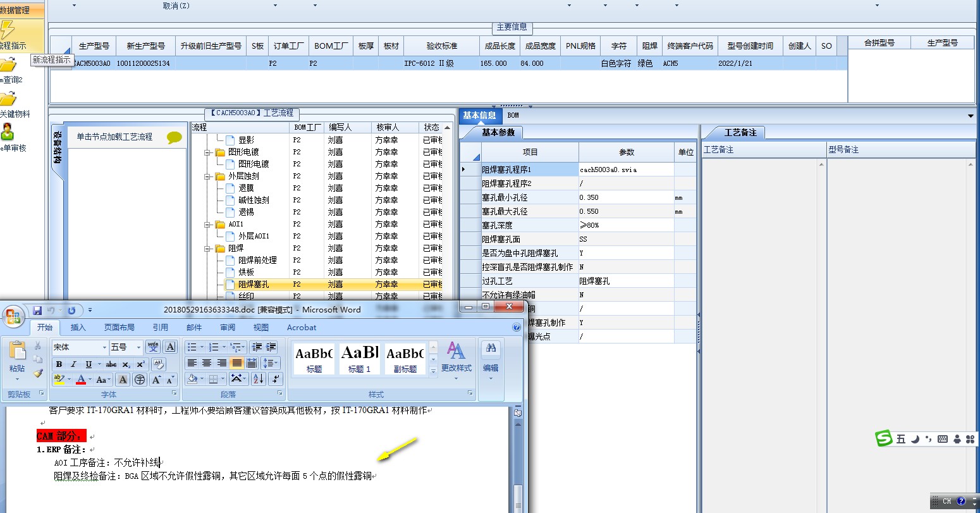Toggle Strikethrough (abc) in Word ribbon
This screenshot has width=980, height=513.
[111, 364]
